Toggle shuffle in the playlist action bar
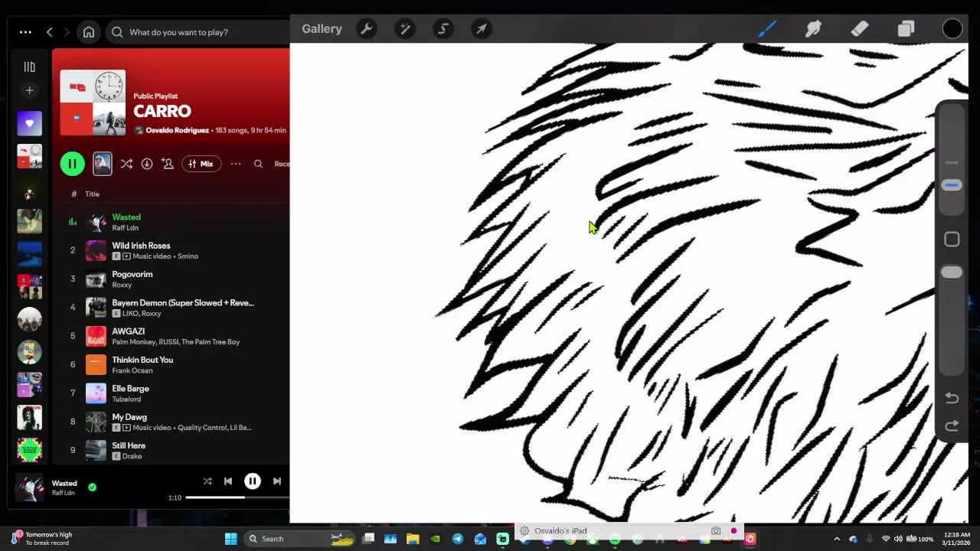 (126, 164)
